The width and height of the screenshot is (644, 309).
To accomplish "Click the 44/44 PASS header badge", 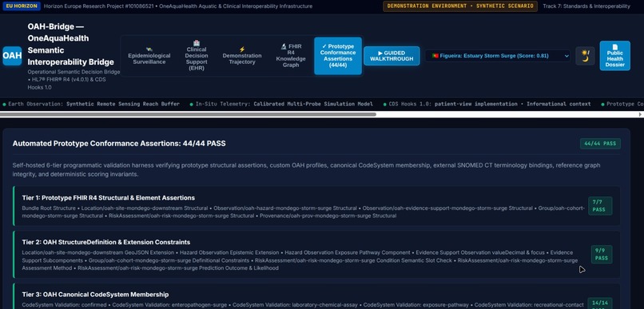I will (x=600, y=144).
